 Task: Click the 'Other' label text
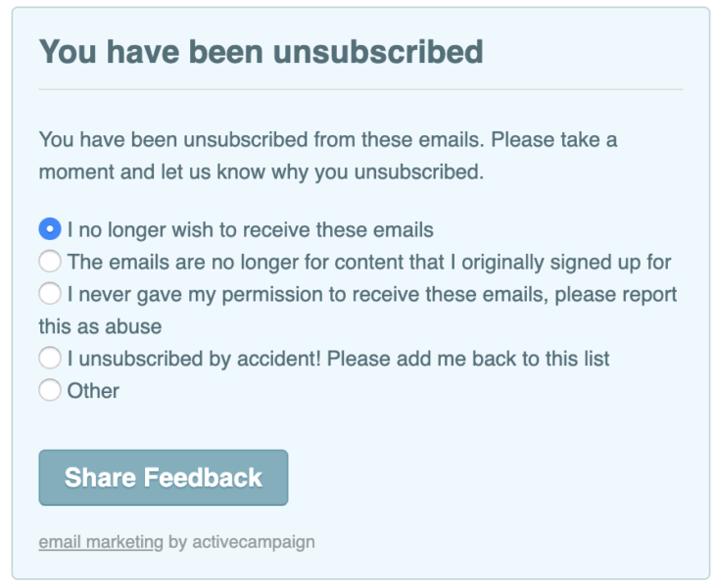coord(94,391)
